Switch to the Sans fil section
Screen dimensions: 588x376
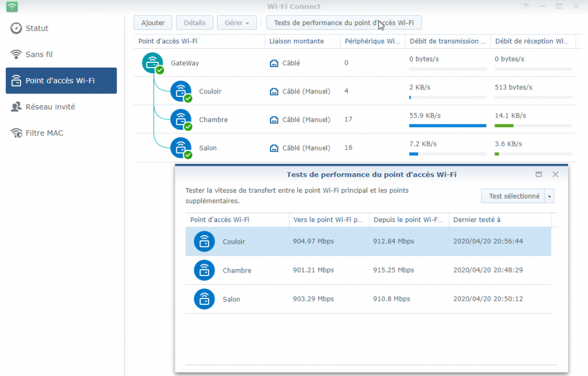pyautogui.click(x=39, y=54)
